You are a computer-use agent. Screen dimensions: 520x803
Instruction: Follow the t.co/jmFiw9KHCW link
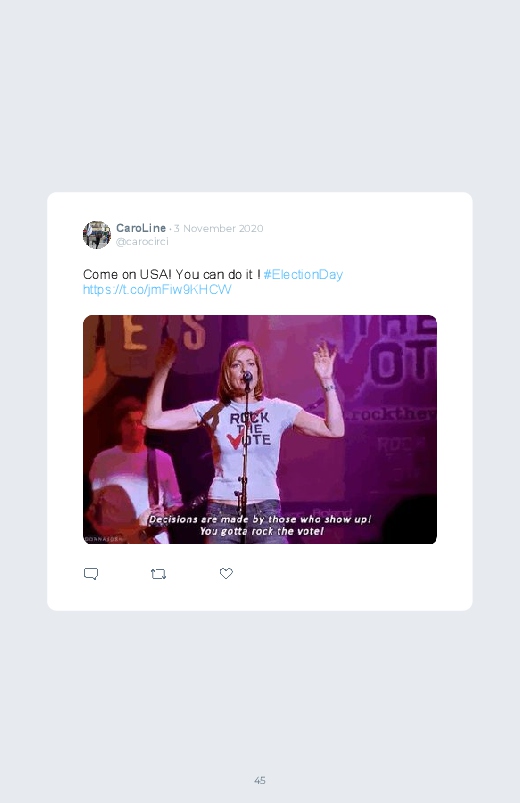(157, 290)
